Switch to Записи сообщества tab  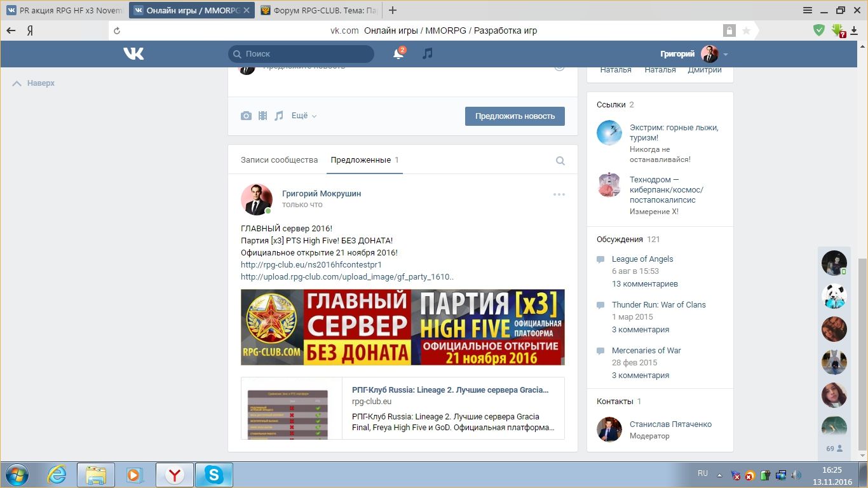click(x=279, y=160)
